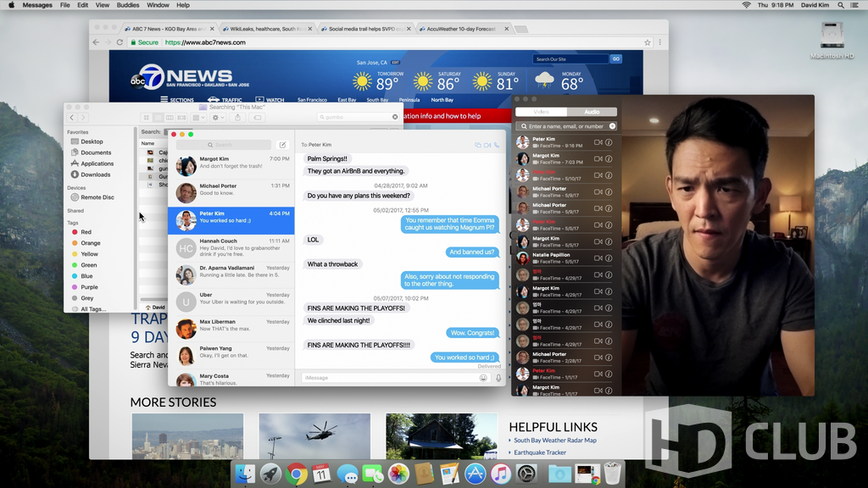This screenshot has width=868, height=488.
Task: Click the GO search button on ABC7
Action: click(615, 58)
